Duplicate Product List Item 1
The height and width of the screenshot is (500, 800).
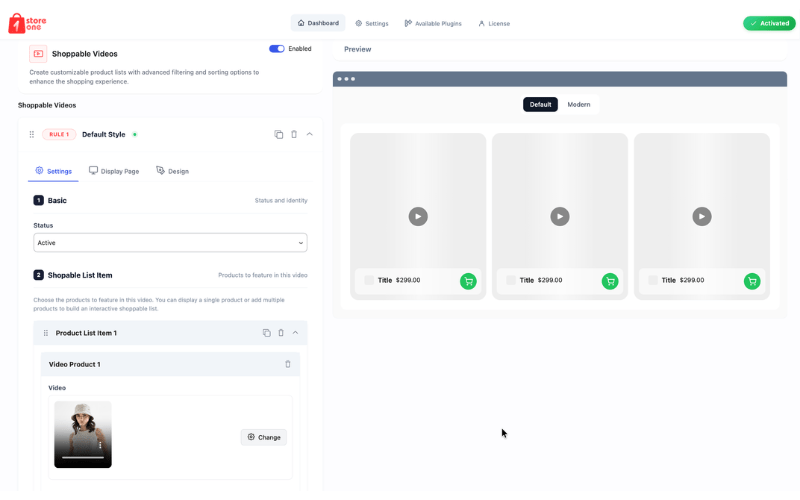[266, 333]
